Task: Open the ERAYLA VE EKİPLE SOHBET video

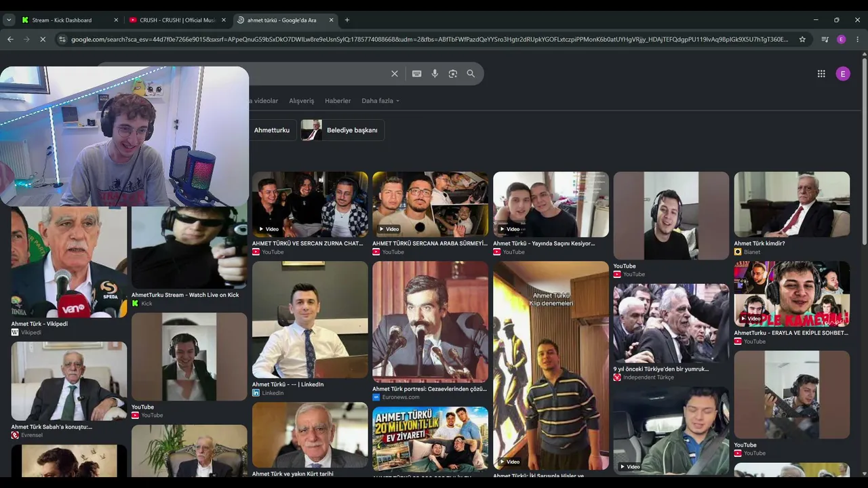Action: coord(791,294)
